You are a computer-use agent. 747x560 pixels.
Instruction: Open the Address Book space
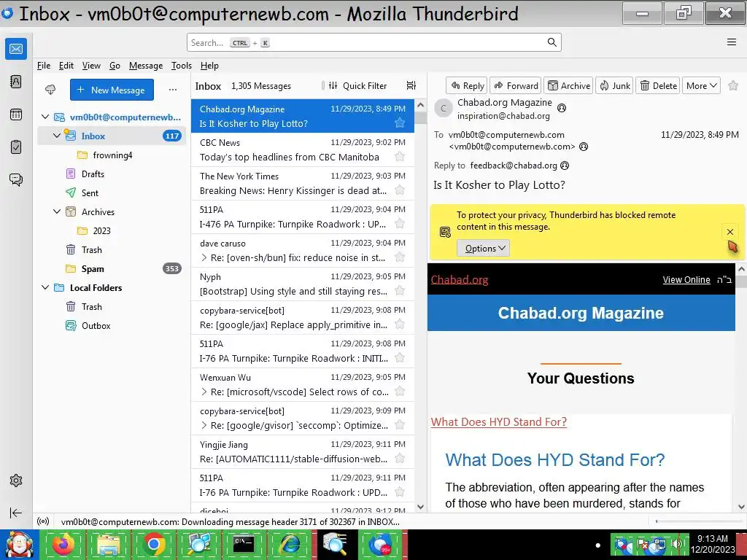[16, 82]
